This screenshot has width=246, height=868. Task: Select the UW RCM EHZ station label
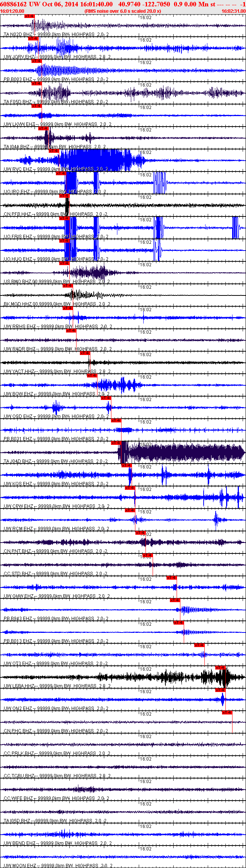coord(57,529)
